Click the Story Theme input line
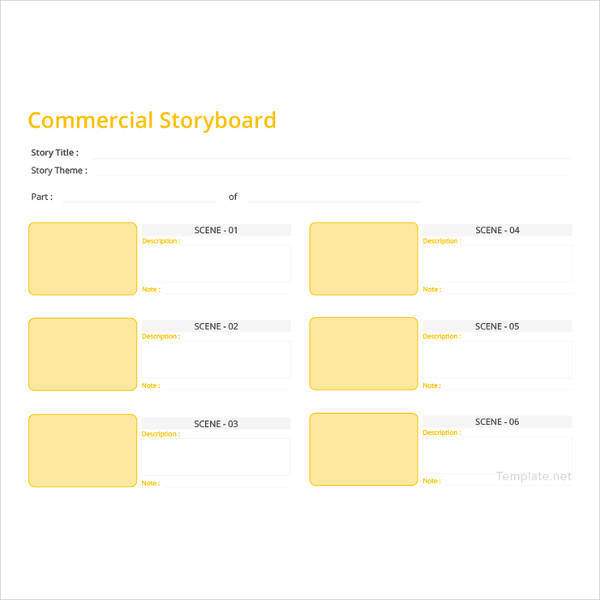Screen dimensions: 600x600 330,171
